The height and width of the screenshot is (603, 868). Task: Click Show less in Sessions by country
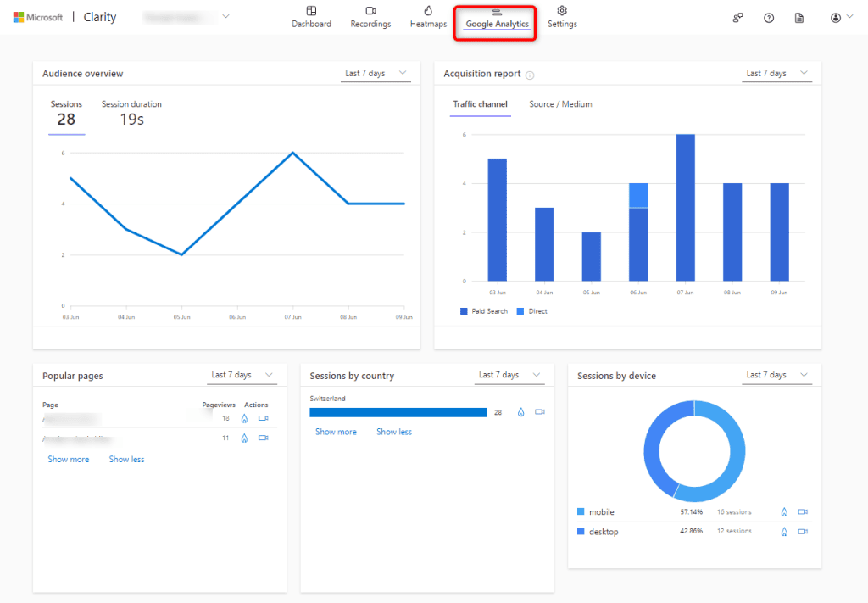pos(393,432)
